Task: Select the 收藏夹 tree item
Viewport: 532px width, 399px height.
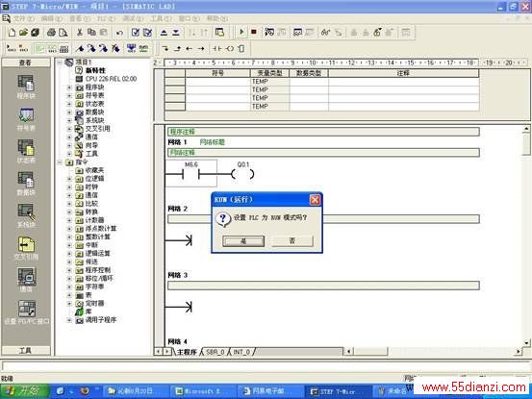Action: click(94, 170)
